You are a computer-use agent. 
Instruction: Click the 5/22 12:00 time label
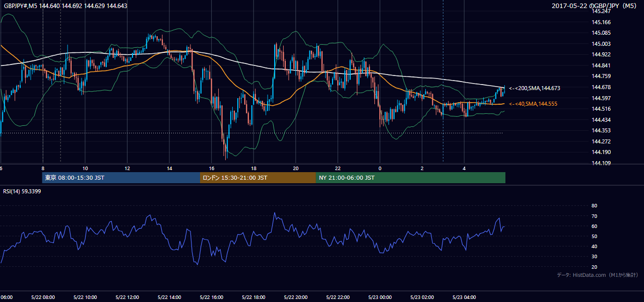[127, 297]
